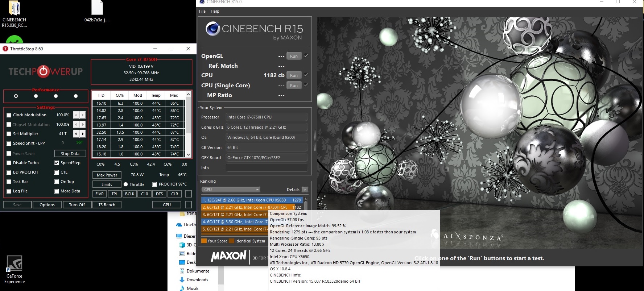Click the minus button beside CLR
644x291 pixels.
188,194
